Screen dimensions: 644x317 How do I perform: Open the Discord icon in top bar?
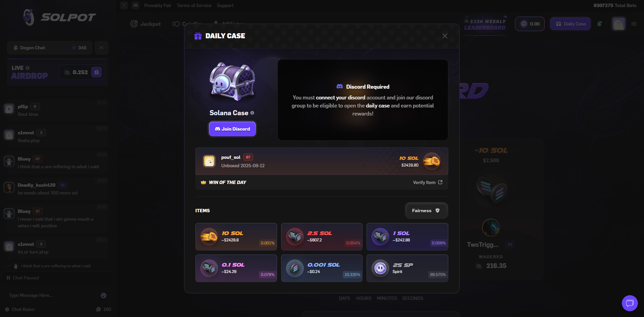coord(136,5)
